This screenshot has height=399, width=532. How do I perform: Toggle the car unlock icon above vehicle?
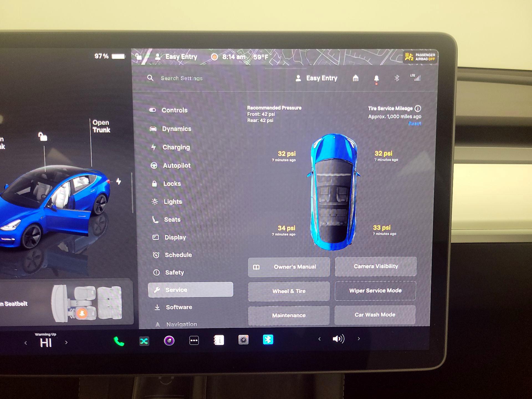click(43, 136)
